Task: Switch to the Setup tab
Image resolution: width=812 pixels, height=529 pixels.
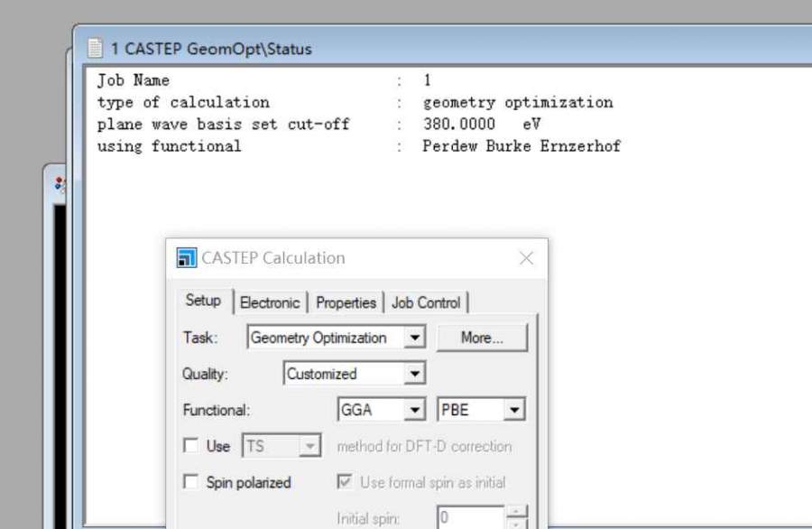Action: 203,302
